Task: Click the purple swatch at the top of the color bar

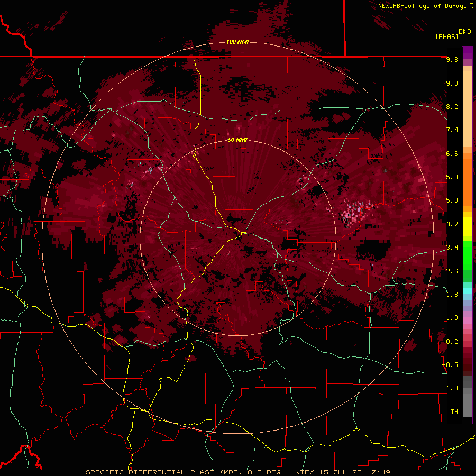Action: (x=467, y=53)
